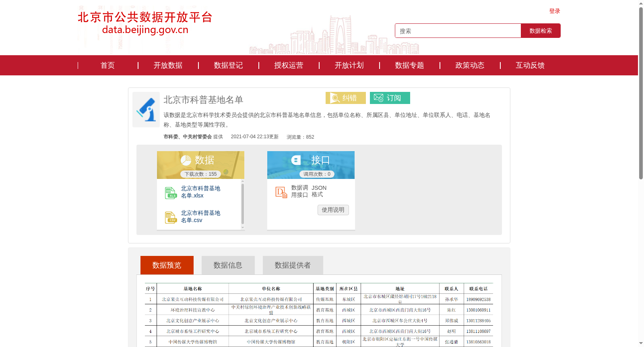Switch to the 数据预览 tab
644x347 pixels.
[167, 265]
